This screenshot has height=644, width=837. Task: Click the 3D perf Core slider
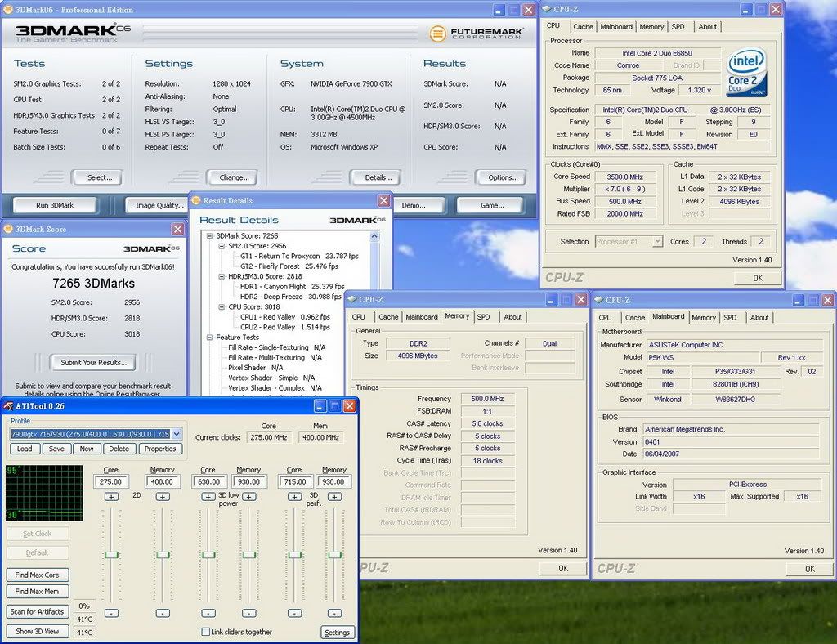pos(294,555)
